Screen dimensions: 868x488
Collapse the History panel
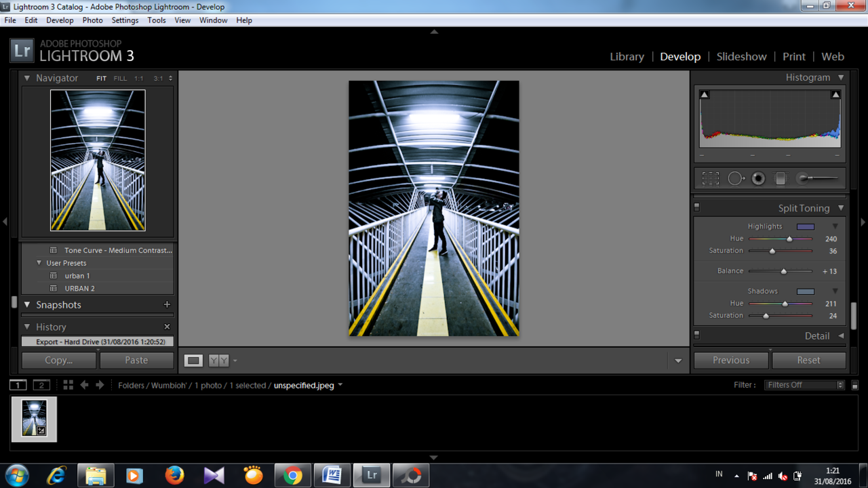pyautogui.click(x=27, y=327)
